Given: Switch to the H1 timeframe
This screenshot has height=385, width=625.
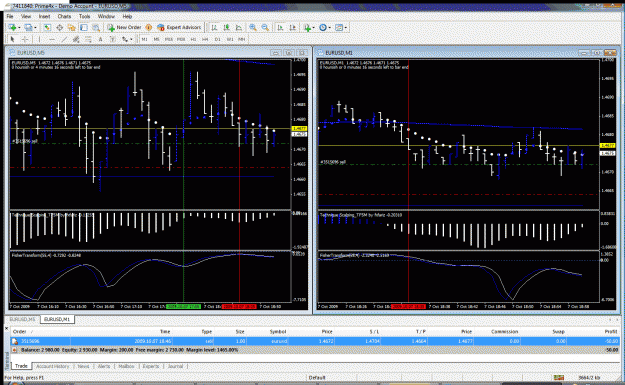Looking at the screenshot, I should tap(193, 39).
